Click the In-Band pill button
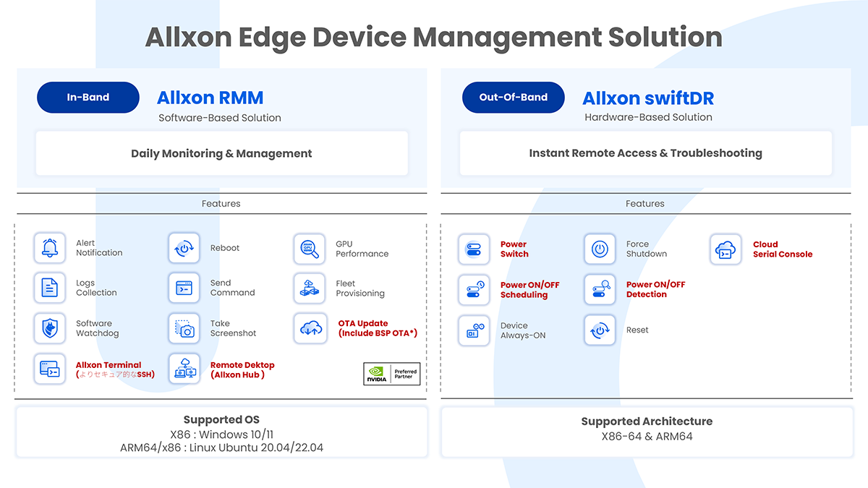This screenshot has width=868, height=488. 88,98
